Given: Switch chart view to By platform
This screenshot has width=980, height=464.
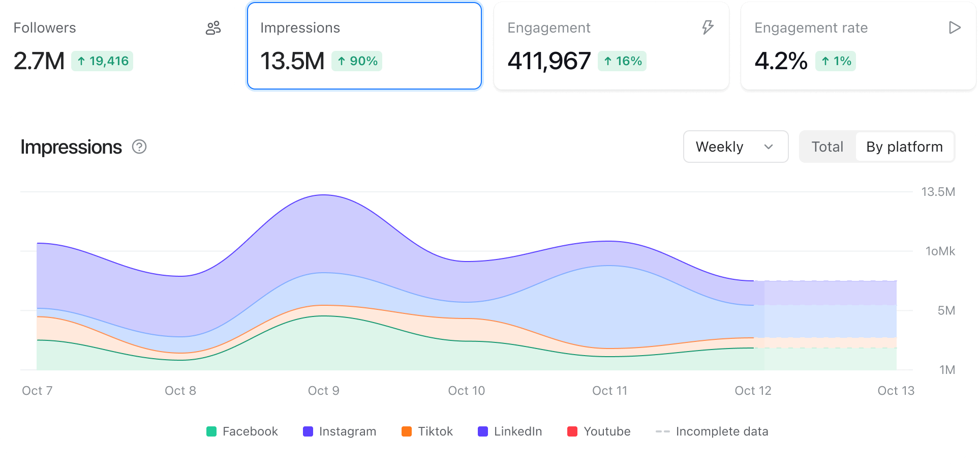Looking at the screenshot, I should [x=904, y=147].
